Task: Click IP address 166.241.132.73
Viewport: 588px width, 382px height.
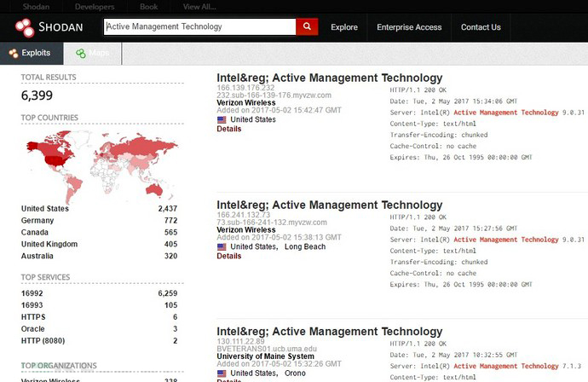Action: [x=244, y=215]
